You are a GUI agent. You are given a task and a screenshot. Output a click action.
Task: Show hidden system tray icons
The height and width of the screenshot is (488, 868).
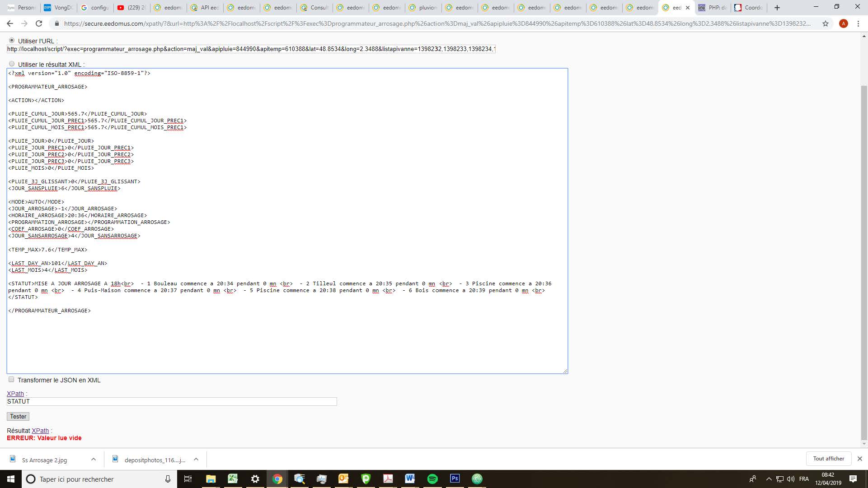[769, 479]
